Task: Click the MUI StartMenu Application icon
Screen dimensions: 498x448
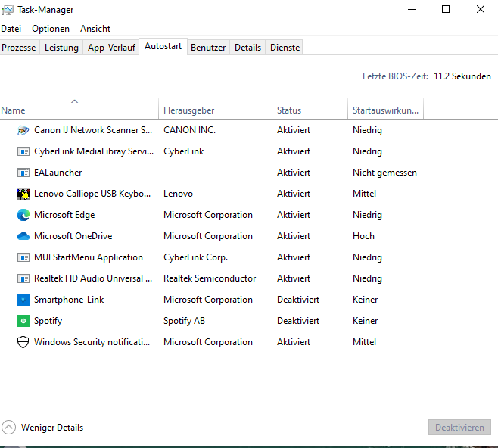Action: tap(23, 257)
